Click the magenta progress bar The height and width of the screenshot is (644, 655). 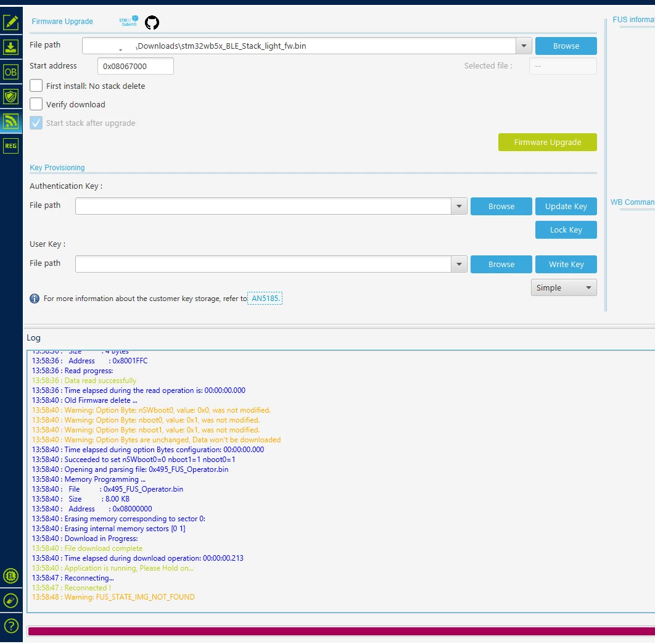click(341, 631)
